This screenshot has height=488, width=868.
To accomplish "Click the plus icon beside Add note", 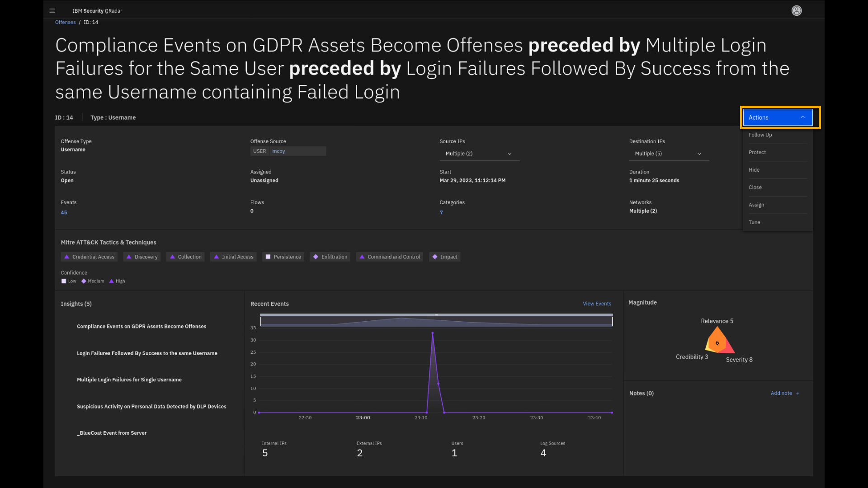I will (x=798, y=394).
